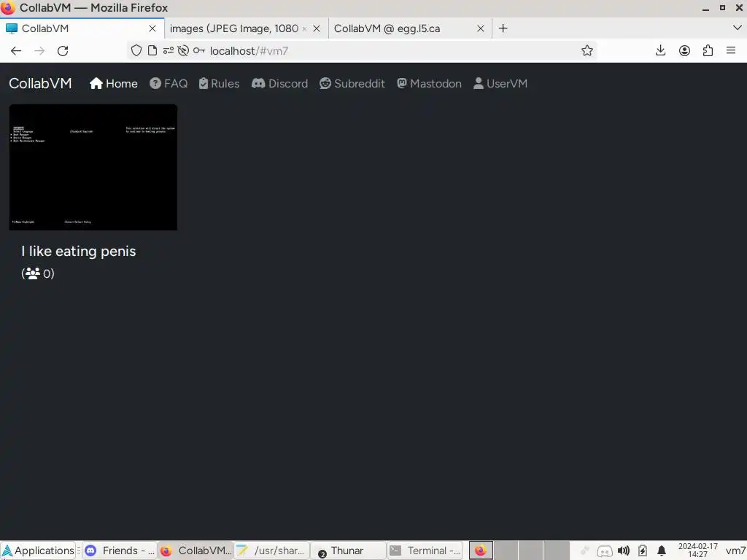747x560 pixels.
Task: Go back with the browser back arrow
Action: point(16,51)
